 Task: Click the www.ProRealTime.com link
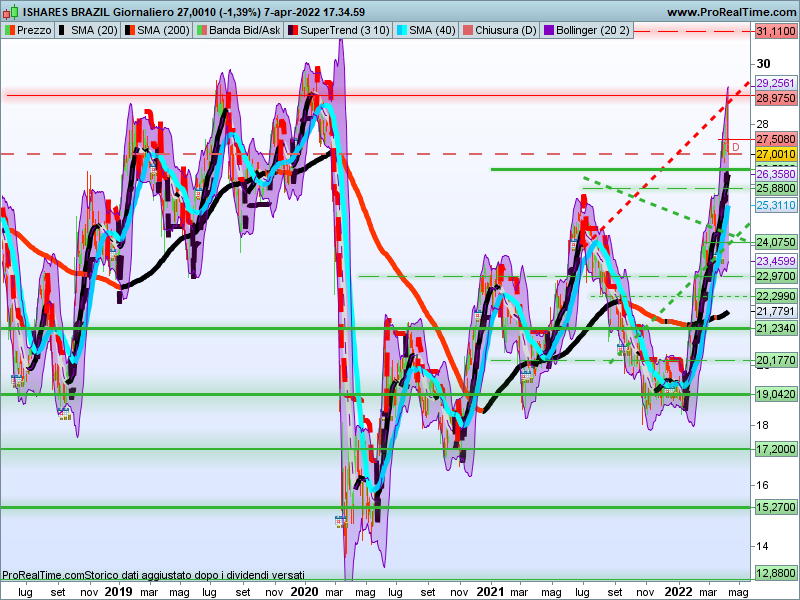(731, 12)
